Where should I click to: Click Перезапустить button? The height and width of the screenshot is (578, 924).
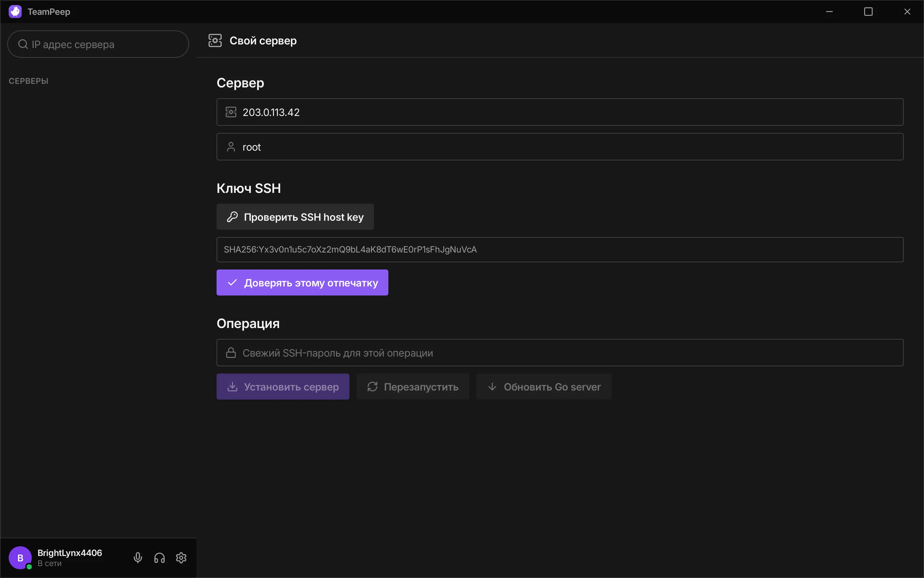[413, 387]
